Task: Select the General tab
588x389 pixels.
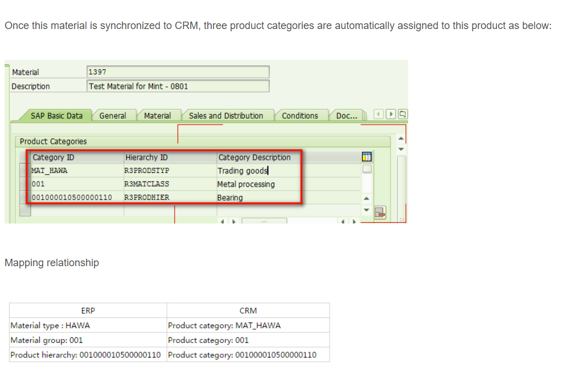Action: click(x=114, y=115)
